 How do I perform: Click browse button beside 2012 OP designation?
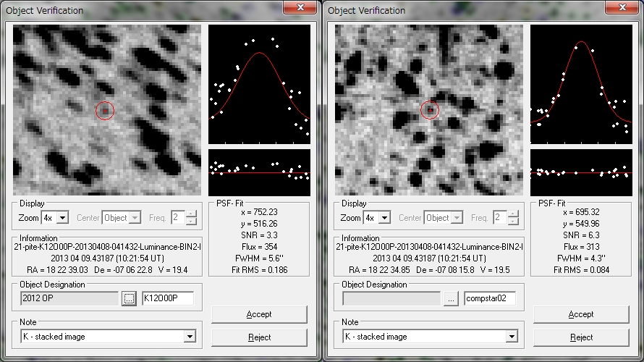tap(129, 298)
